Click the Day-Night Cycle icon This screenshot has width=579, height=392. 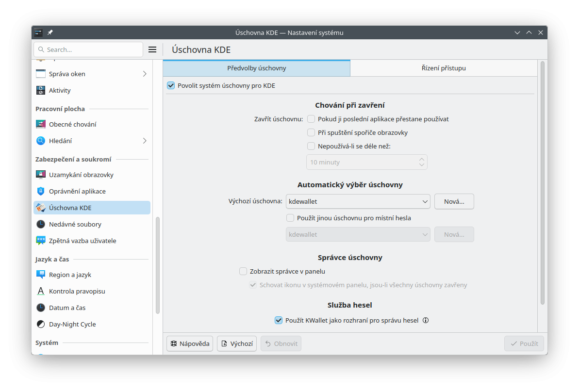click(x=41, y=324)
